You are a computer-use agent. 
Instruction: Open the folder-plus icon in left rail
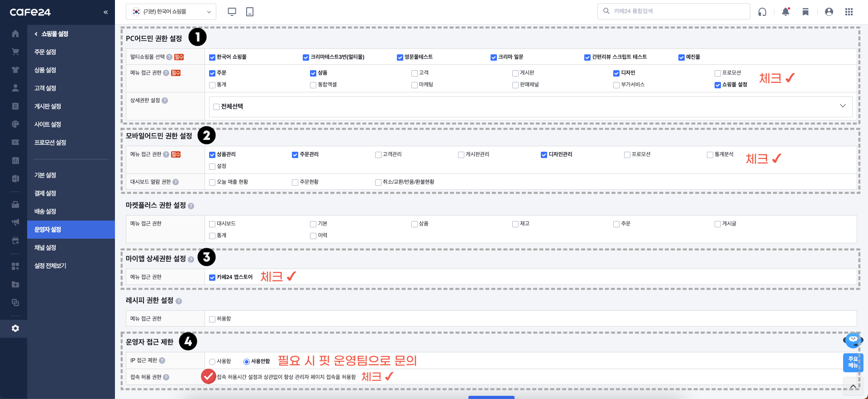click(15, 284)
